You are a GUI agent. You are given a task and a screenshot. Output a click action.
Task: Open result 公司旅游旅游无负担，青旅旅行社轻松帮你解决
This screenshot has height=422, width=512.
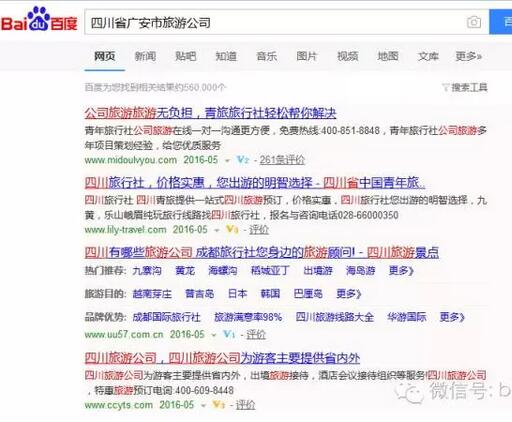pyautogui.click(x=210, y=113)
